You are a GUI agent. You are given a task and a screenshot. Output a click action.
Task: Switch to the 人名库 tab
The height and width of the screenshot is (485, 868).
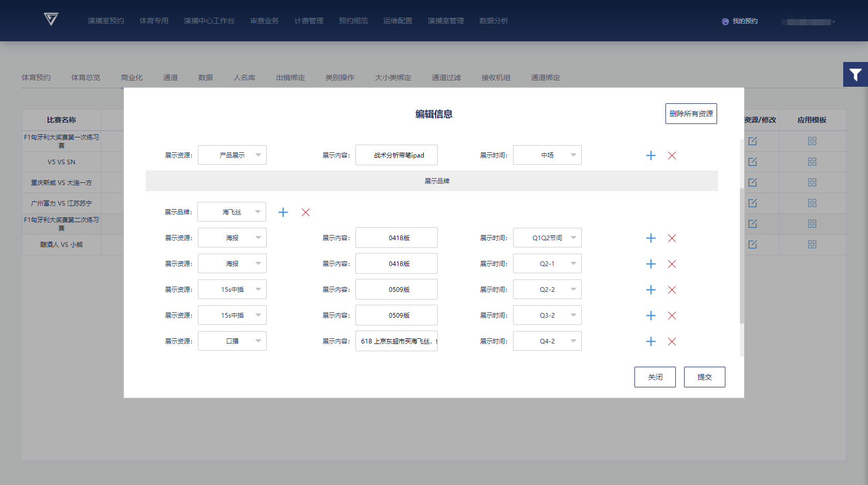click(244, 77)
